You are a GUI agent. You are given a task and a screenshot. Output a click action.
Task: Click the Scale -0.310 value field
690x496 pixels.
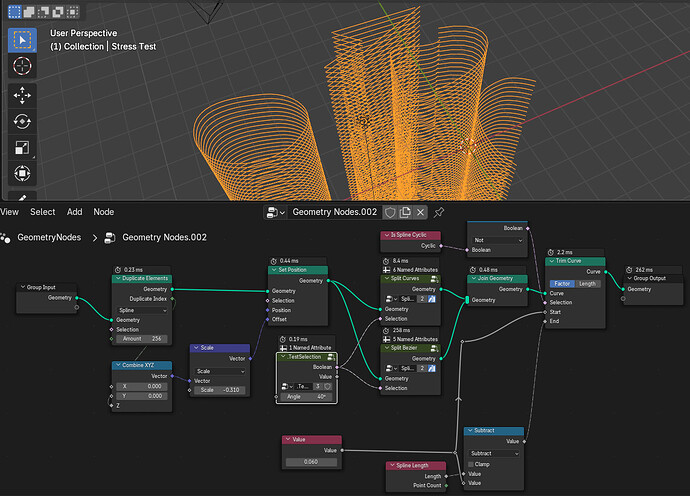tap(220, 390)
